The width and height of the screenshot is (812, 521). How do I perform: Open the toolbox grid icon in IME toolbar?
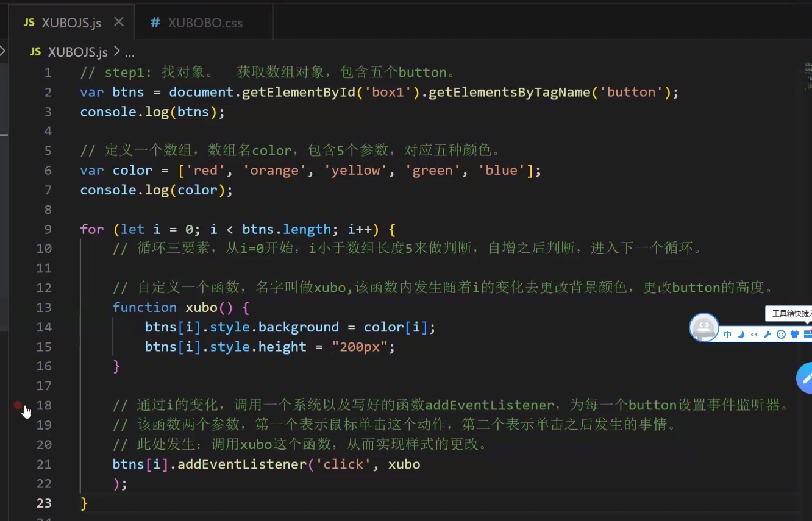pos(808,335)
